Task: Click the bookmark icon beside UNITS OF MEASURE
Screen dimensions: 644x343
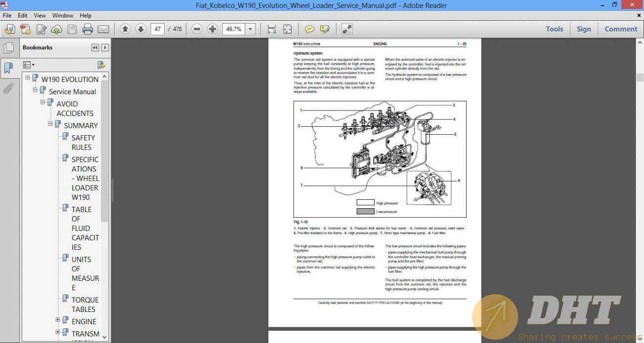Action: click(x=65, y=258)
